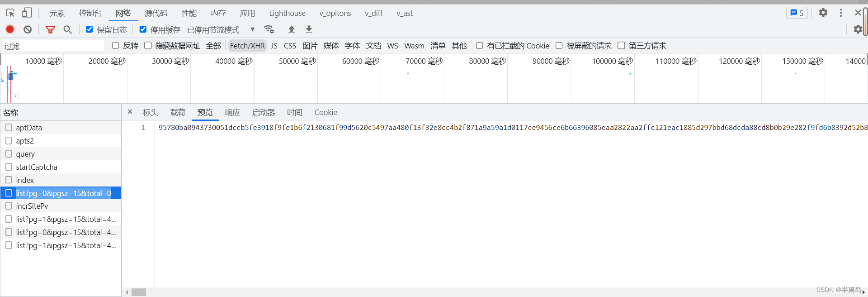Activate the inspect element picker icon

pos(10,13)
